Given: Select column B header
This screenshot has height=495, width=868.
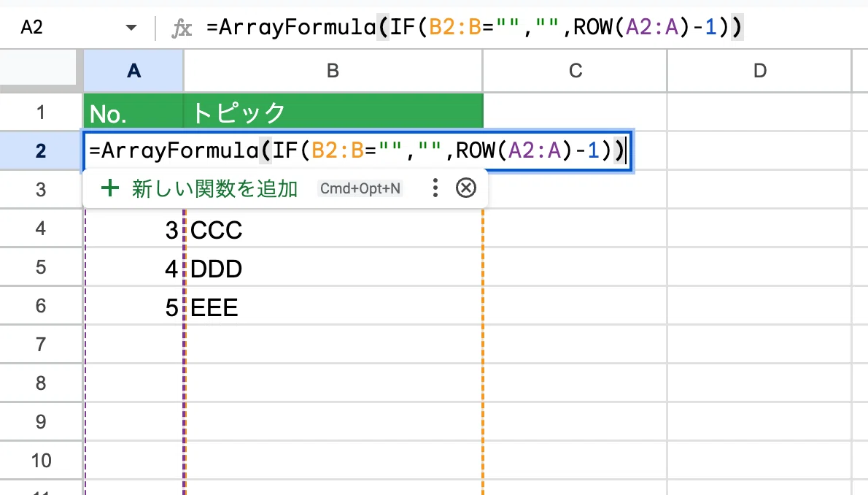Looking at the screenshot, I should click(x=333, y=70).
